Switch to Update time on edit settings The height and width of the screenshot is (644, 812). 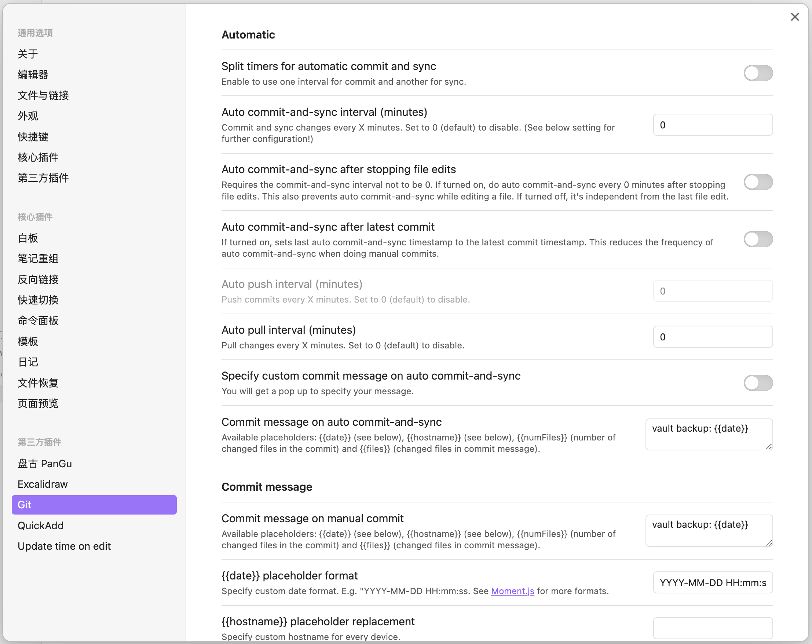click(64, 546)
